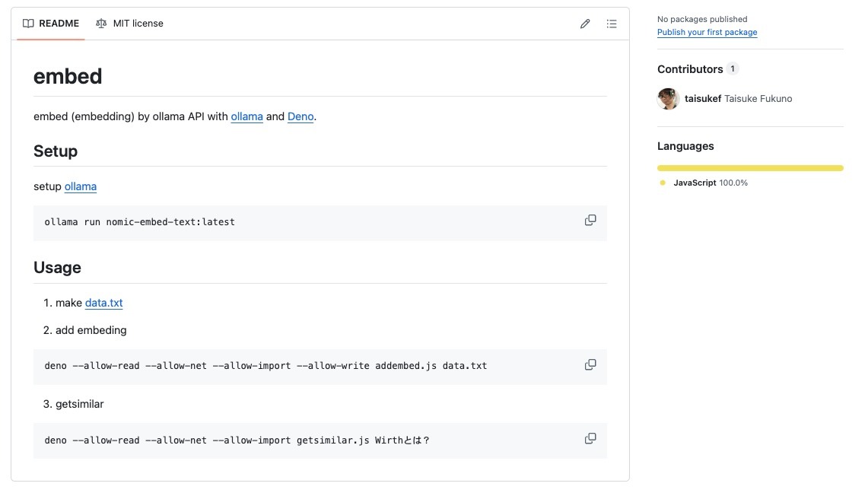The image size is (868, 496).
Task: Switch to the README tab
Action: coord(59,24)
